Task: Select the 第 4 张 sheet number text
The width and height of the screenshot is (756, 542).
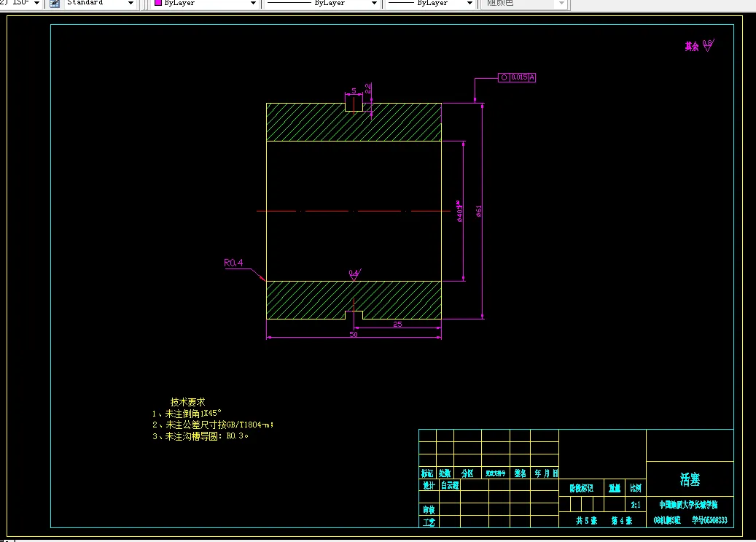Action: click(621, 521)
